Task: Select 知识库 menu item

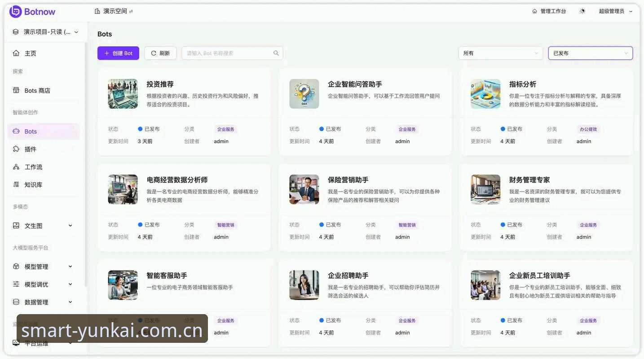Action: [x=44, y=184]
